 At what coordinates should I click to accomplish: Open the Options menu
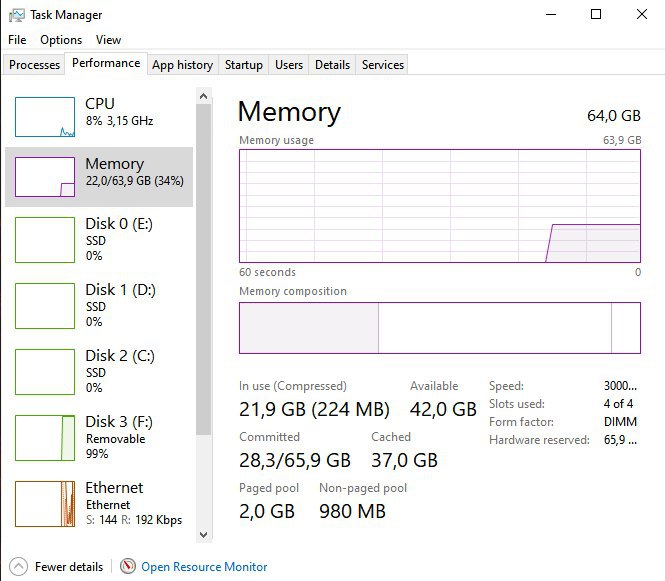[x=61, y=40]
